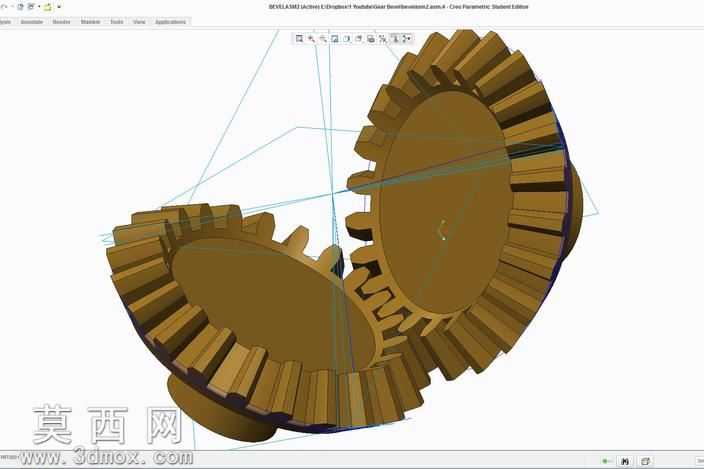
Task: Open the Saved Orientations icon
Action: pyautogui.click(x=358, y=39)
